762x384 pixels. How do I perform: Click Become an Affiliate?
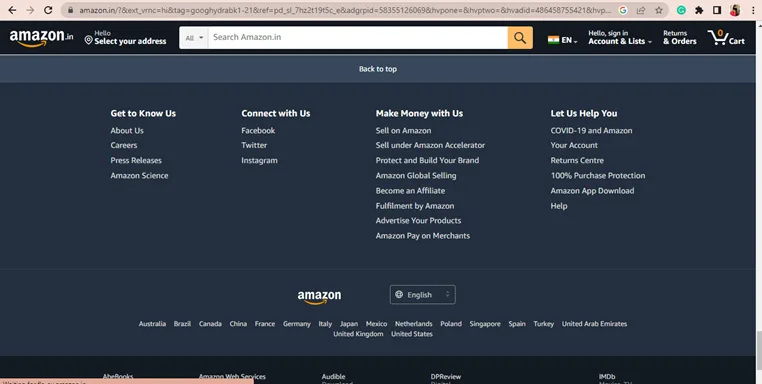pyautogui.click(x=410, y=191)
